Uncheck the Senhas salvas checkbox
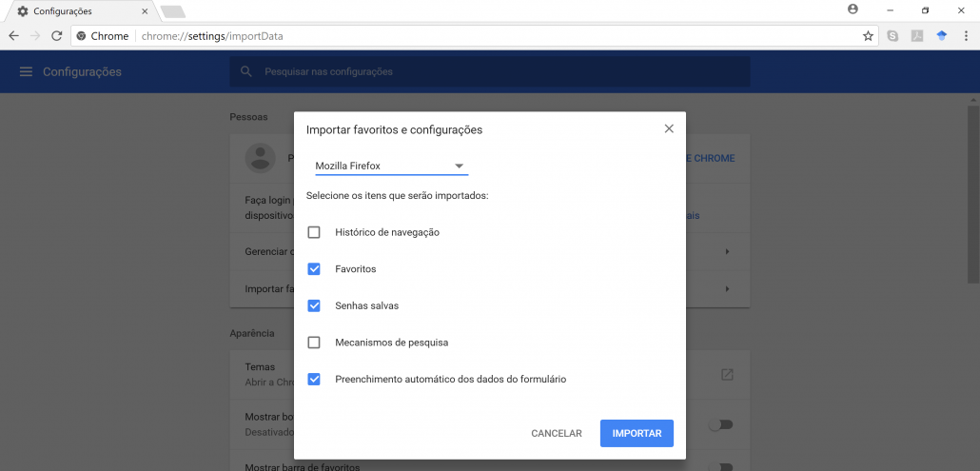This screenshot has width=980, height=471. click(x=314, y=306)
